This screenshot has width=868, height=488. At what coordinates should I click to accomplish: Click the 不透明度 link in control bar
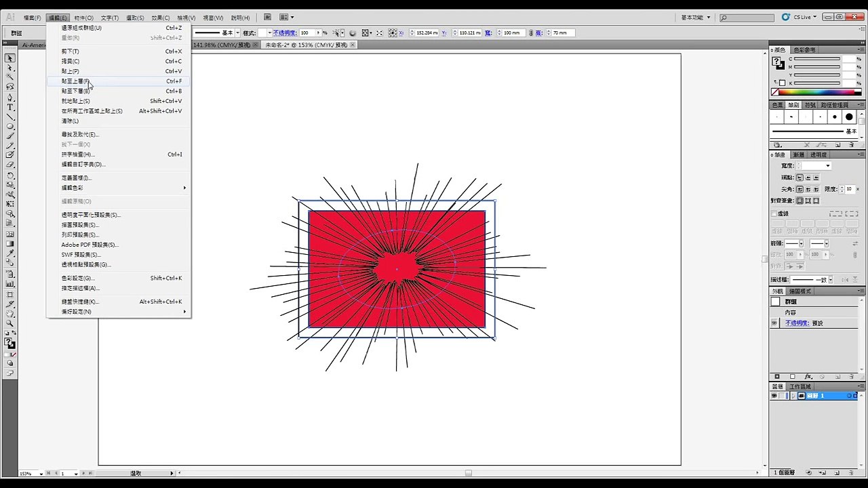tap(284, 33)
